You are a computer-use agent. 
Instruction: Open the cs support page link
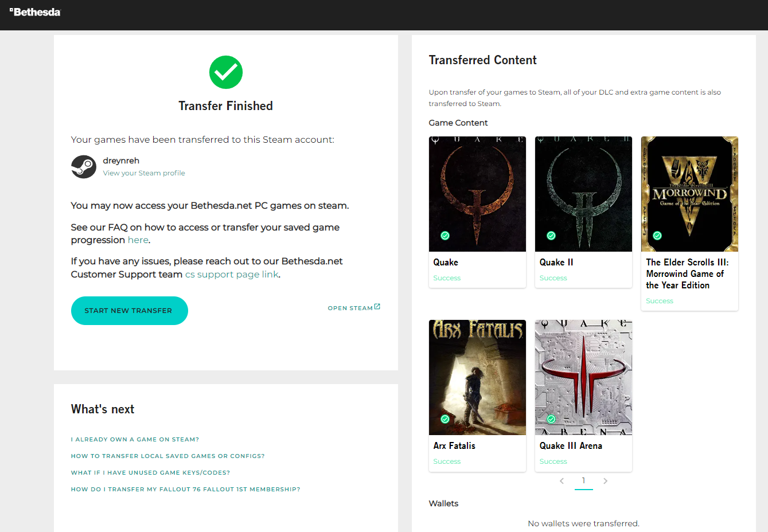[232, 275]
